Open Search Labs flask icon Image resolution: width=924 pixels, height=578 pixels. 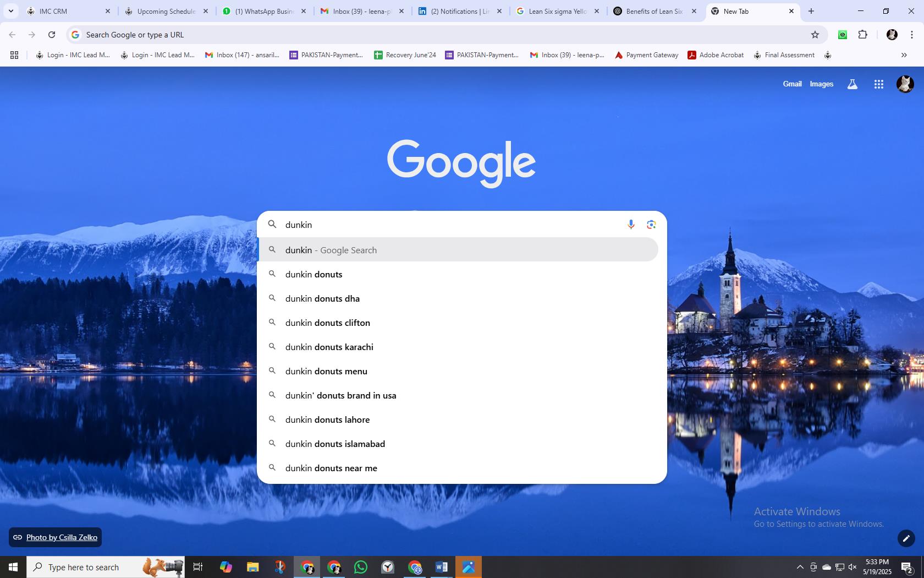tap(853, 84)
